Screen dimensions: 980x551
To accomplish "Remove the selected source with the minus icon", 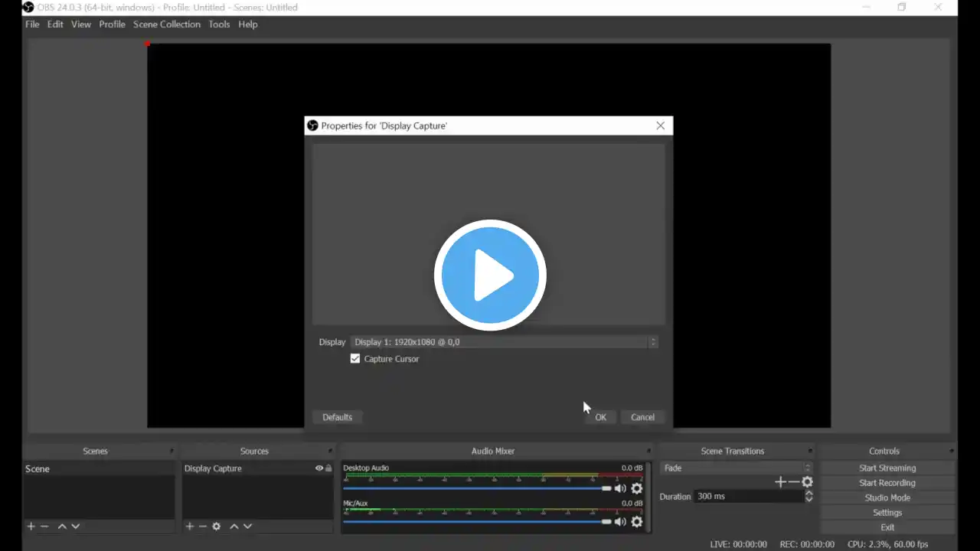I will (203, 527).
